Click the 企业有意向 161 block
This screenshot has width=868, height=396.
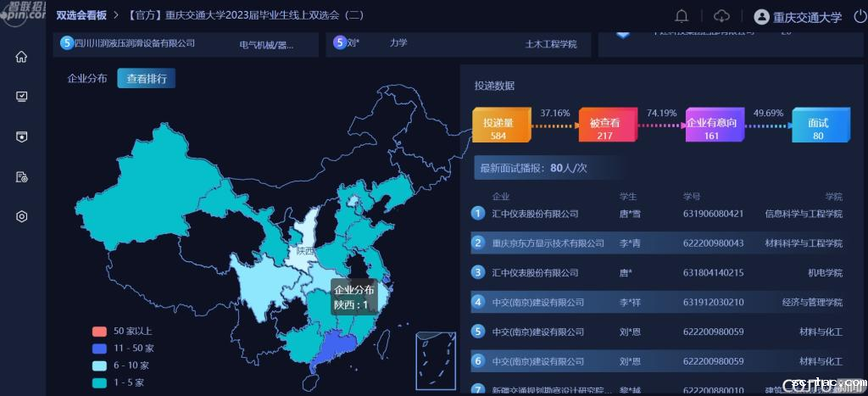coord(711,127)
